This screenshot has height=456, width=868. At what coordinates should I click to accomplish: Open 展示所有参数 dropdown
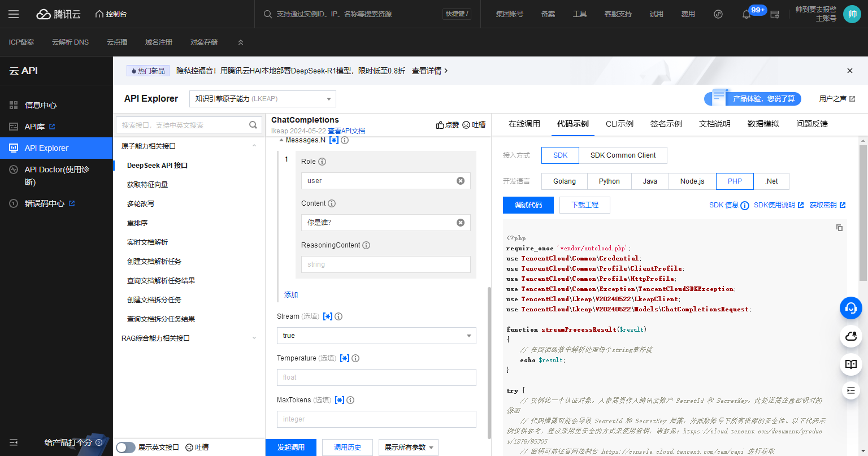point(409,447)
